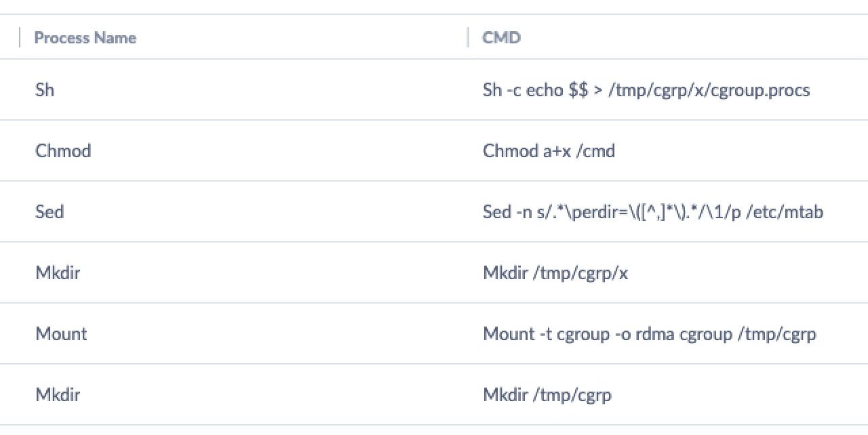868x435 pixels.
Task: Sort by the Process Name column header
Action: (85, 38)
